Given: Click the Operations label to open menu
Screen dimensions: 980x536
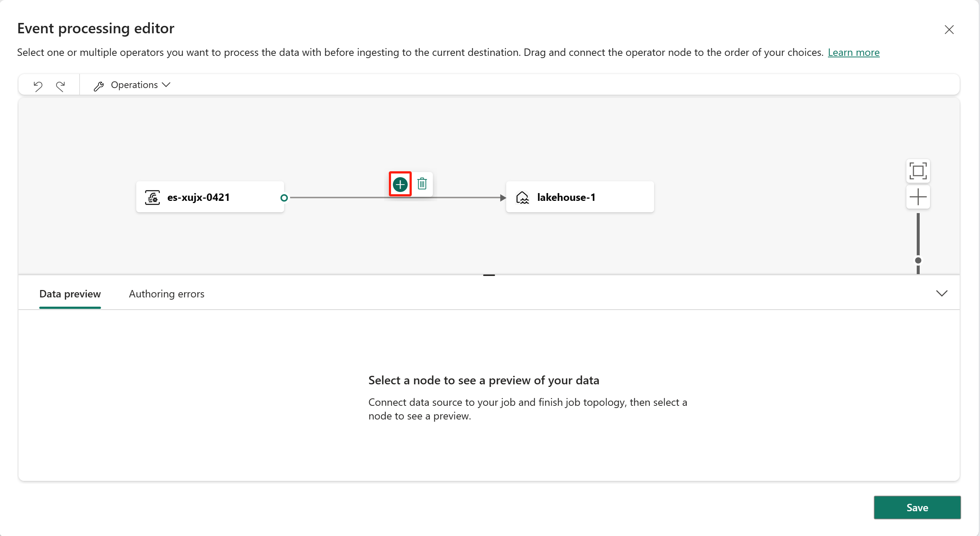Looking at the screenshot, I should (x=135, y=84).
